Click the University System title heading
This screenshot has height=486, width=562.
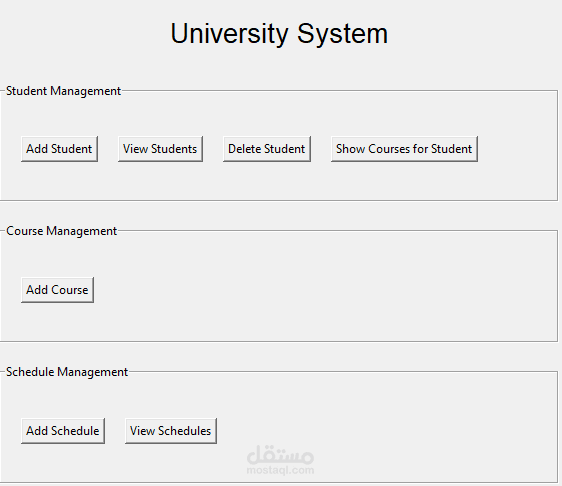(279, 34)
